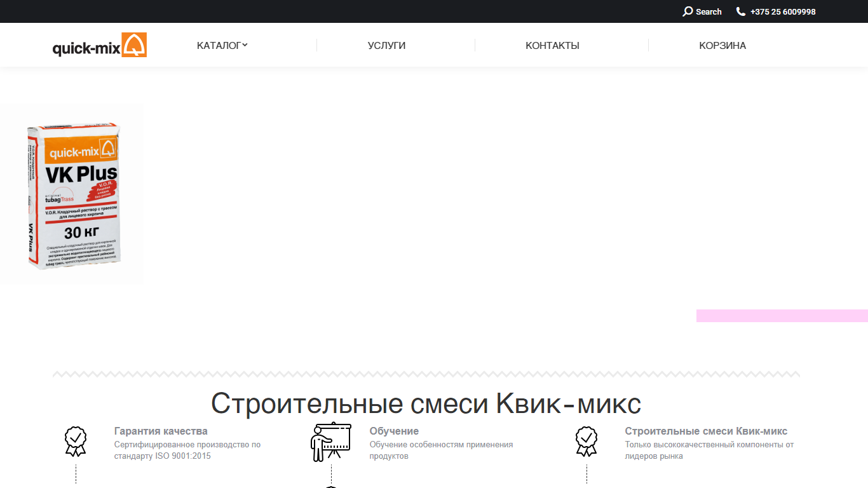Screen dimensions: 868x488
Task: Select the Гарантия качества heading
Action: 161,431
